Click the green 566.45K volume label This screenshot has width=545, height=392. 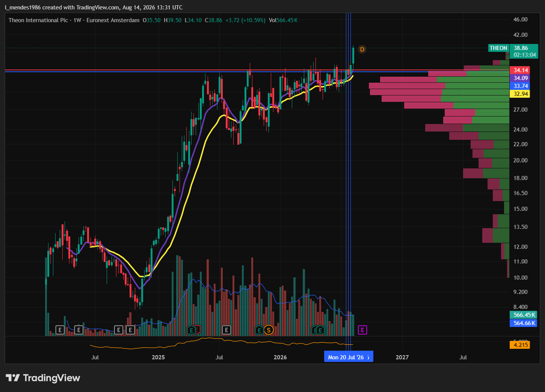click(x=524, y=315)
